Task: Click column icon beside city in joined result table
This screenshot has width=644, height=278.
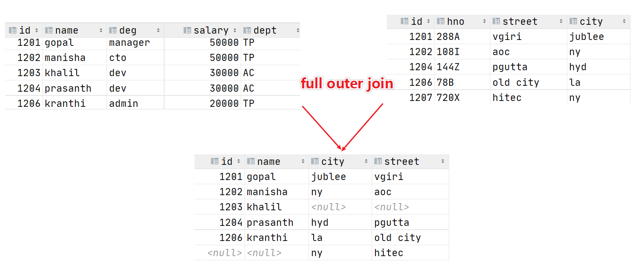Action: coord(315,161)
